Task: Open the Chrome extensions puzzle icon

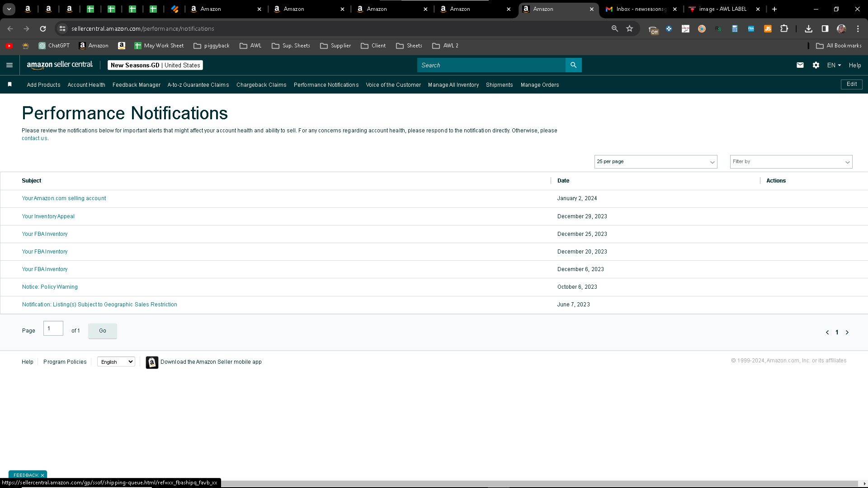Action: click(784, 28)
